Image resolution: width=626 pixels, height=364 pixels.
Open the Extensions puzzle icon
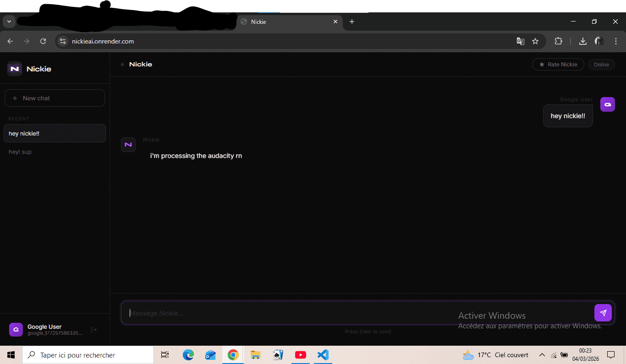559,41
